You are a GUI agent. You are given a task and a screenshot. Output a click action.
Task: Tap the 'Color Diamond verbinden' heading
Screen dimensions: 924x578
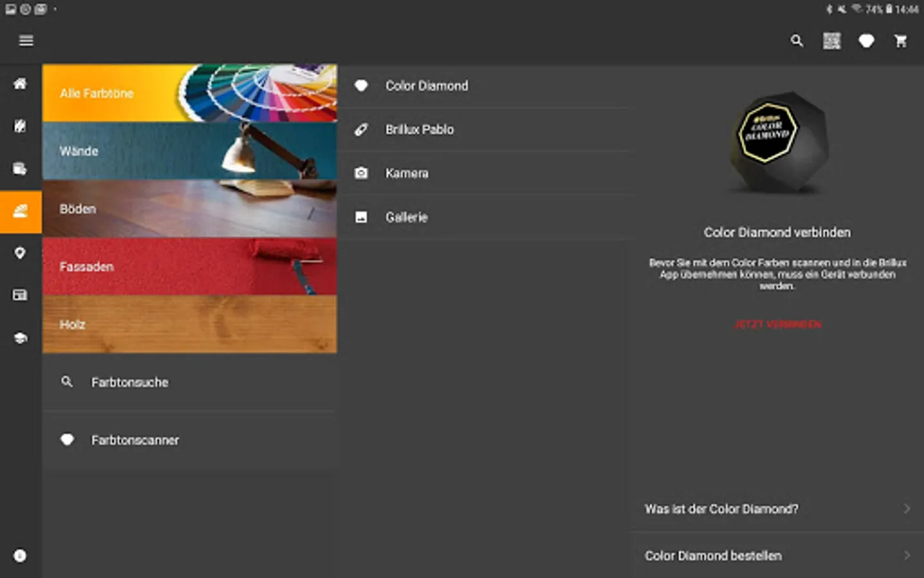(x=777, y=232)
